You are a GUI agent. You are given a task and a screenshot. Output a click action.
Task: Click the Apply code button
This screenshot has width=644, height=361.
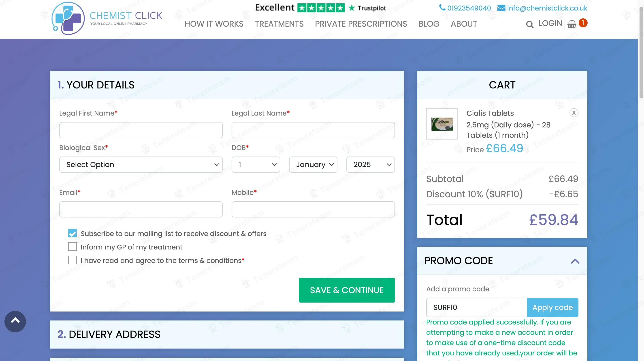point(552,307)
